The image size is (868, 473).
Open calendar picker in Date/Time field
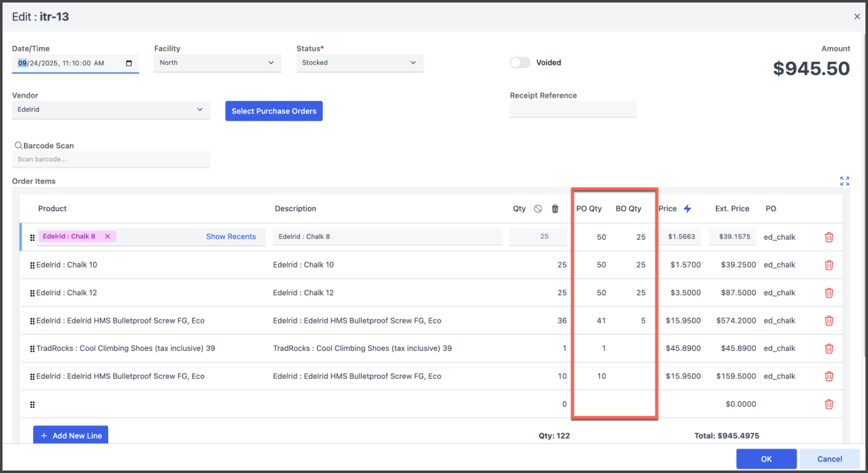click(129, 64)
